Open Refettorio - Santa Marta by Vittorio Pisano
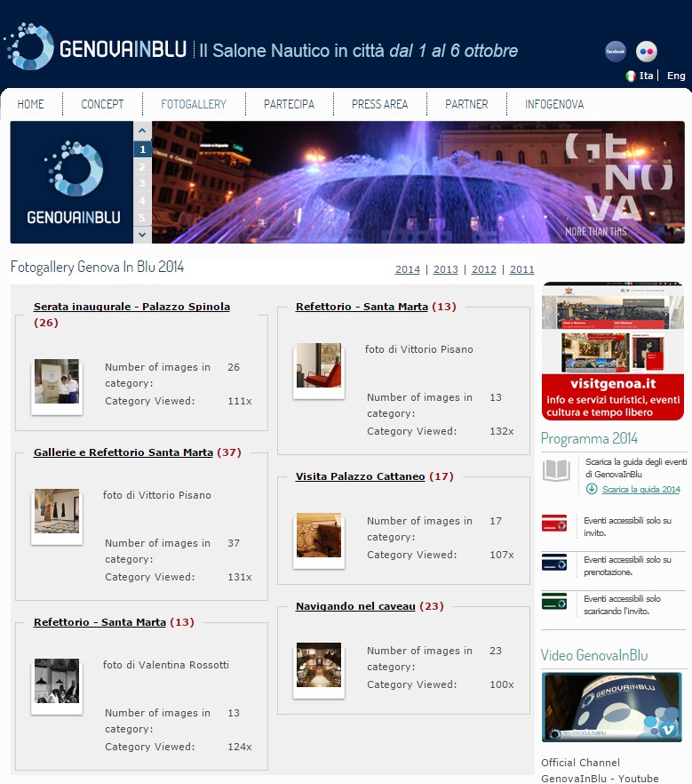This screenshot has height=784, width=692. click(x=362, y=307)
